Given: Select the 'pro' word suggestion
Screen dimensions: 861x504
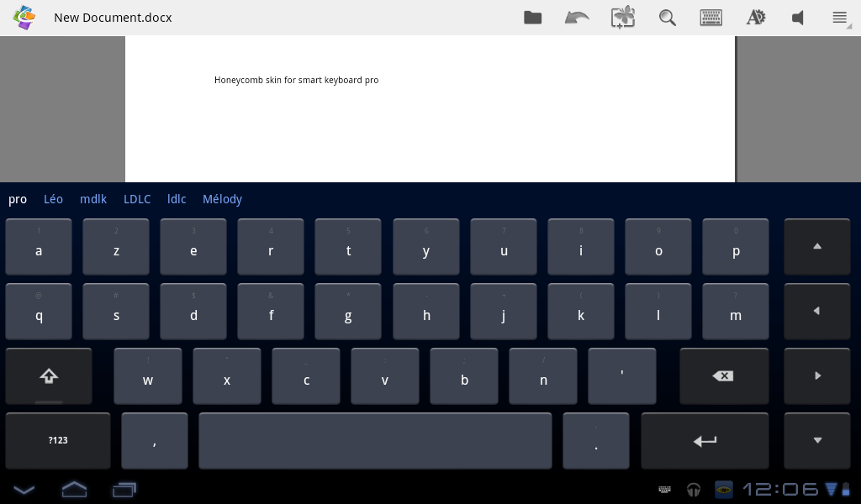Looking at the screenshot, I should coord(18,200).
